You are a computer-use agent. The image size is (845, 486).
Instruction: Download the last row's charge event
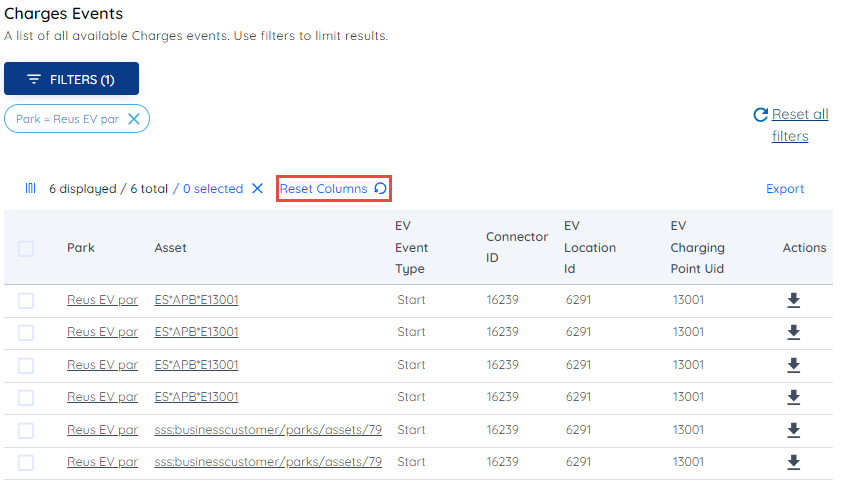click(x=793, y=462)
